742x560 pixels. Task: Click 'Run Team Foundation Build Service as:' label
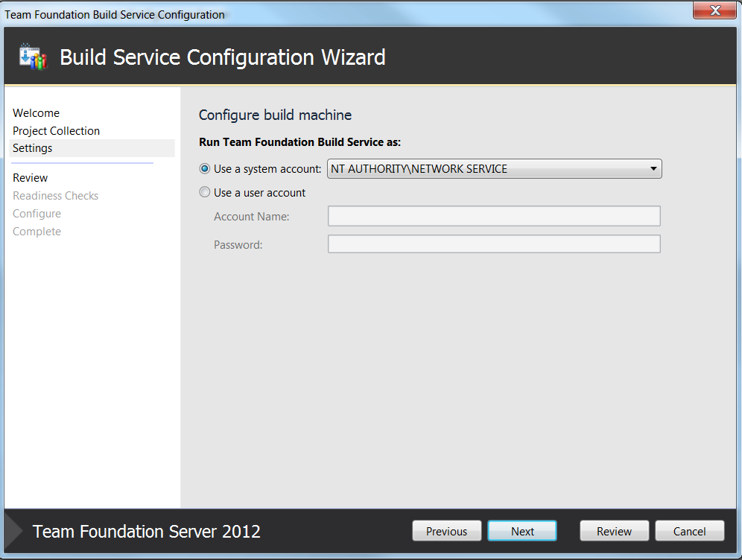pyautogui.click(x=299, y=142)
